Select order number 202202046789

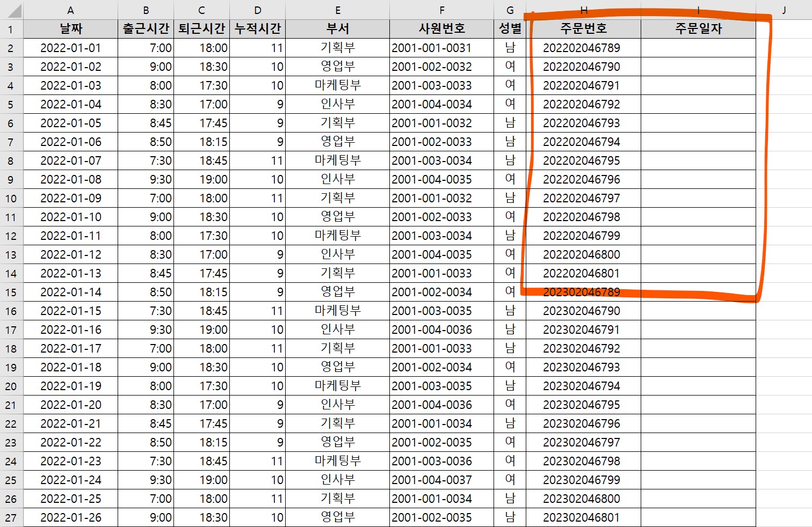584,48
